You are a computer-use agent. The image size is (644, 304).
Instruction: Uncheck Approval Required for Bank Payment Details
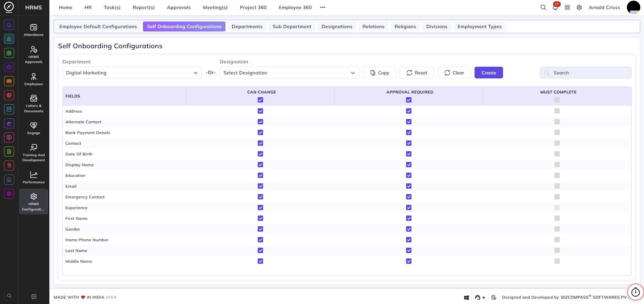pyautogui.click(x=409, y=132)
